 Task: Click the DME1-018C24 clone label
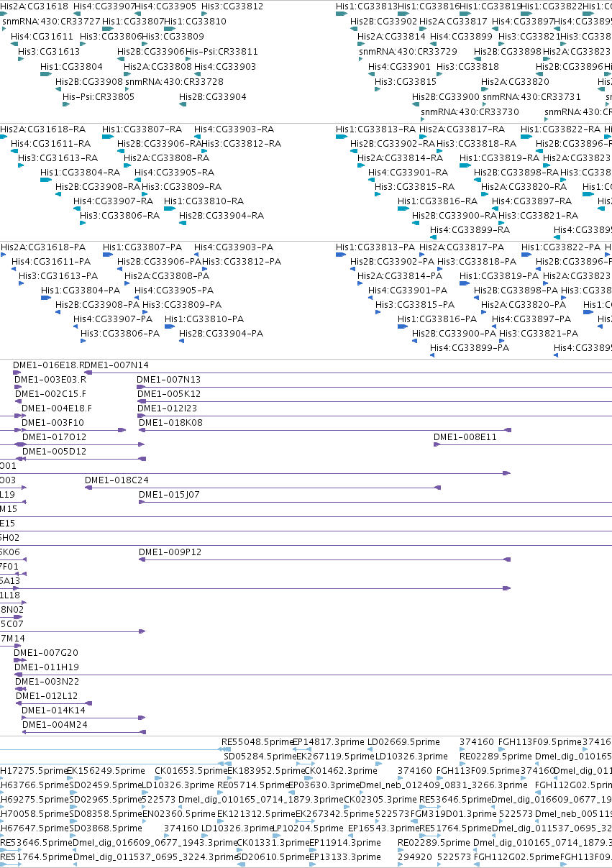pyautogui.click(x=117, y=480)
